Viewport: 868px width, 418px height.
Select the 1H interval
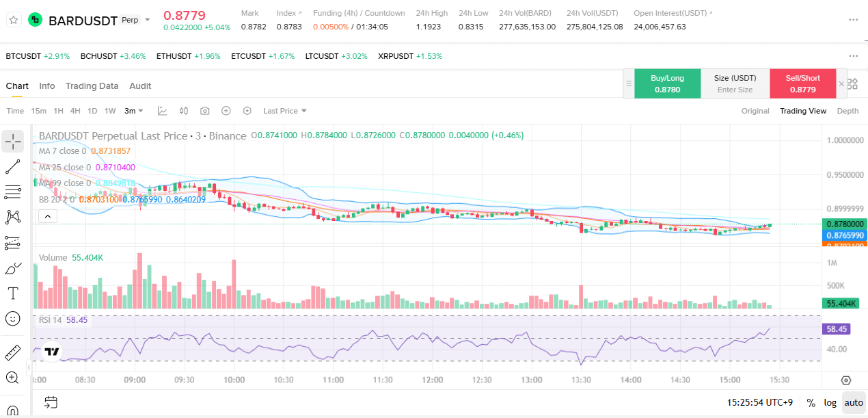tap(58, 111)
